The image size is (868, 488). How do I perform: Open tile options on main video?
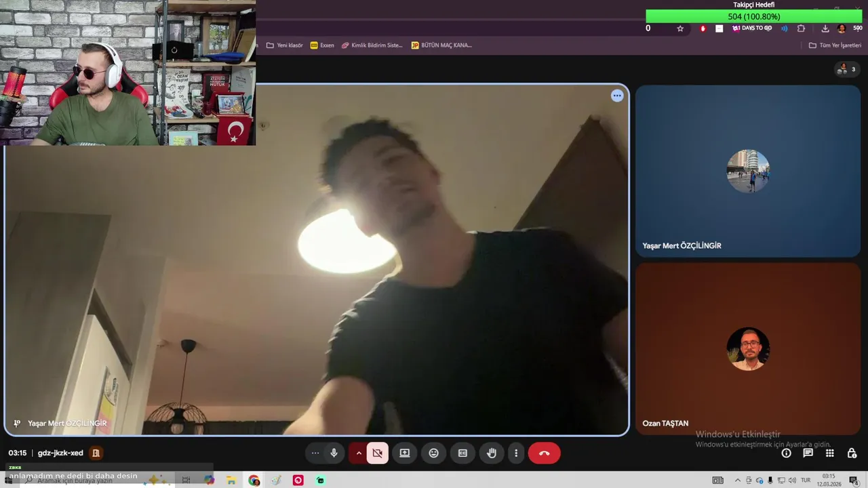[617, 96]
